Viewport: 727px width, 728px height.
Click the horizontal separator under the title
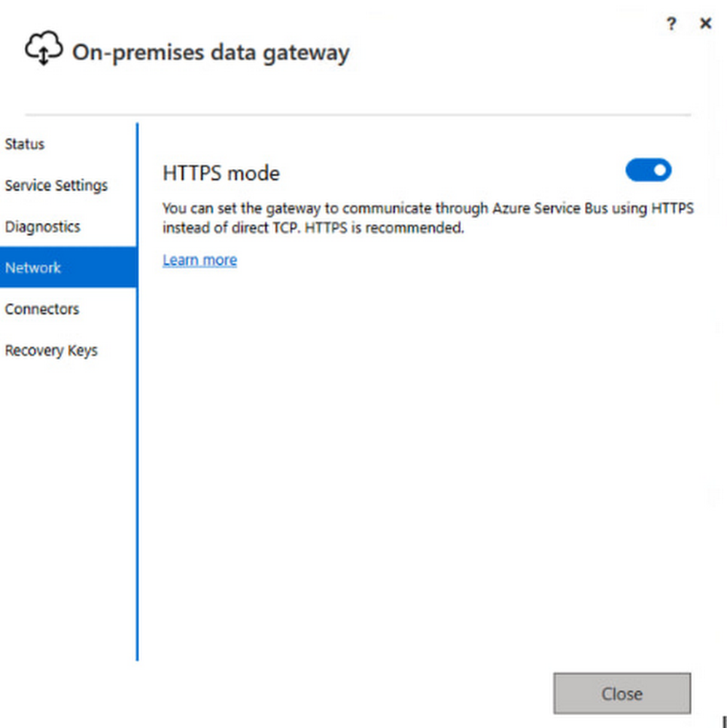click(357, 115)
